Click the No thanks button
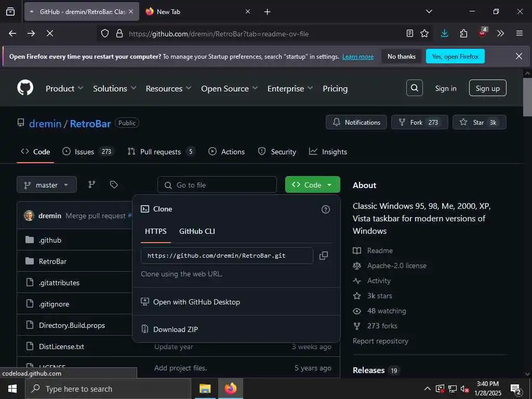Image resolution: width=532 pixels, height=399 pixels. [x=402, y=56]
